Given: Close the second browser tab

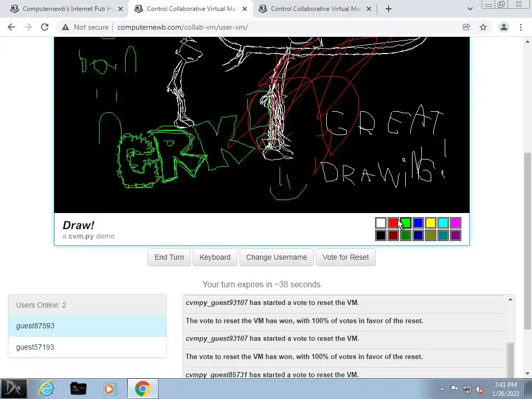Looking at the screenshot, I should (245, 9).
